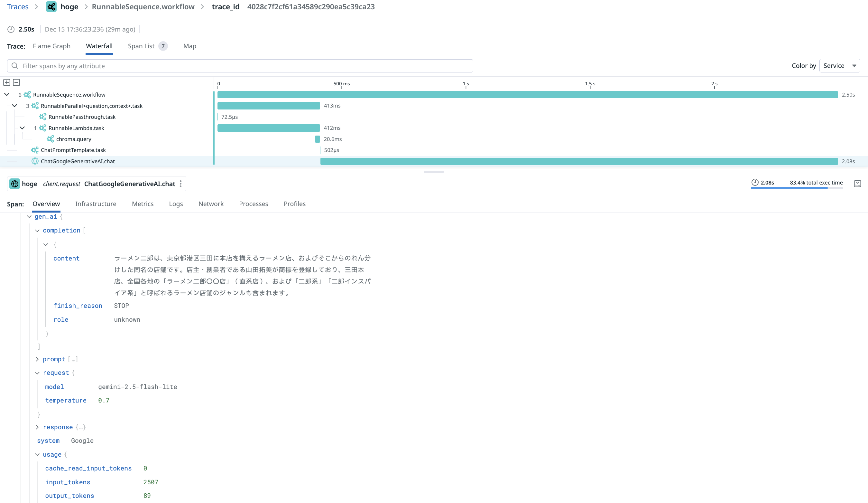This screenshot has width=868, height=503.
Task: Open the Color by Service dropdown
Action: 839,65
